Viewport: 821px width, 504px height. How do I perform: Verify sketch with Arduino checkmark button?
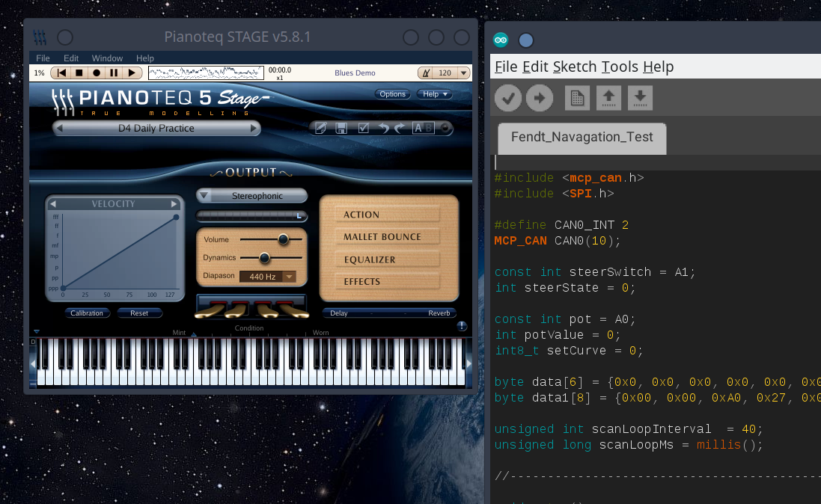click(x=508, y=98)
